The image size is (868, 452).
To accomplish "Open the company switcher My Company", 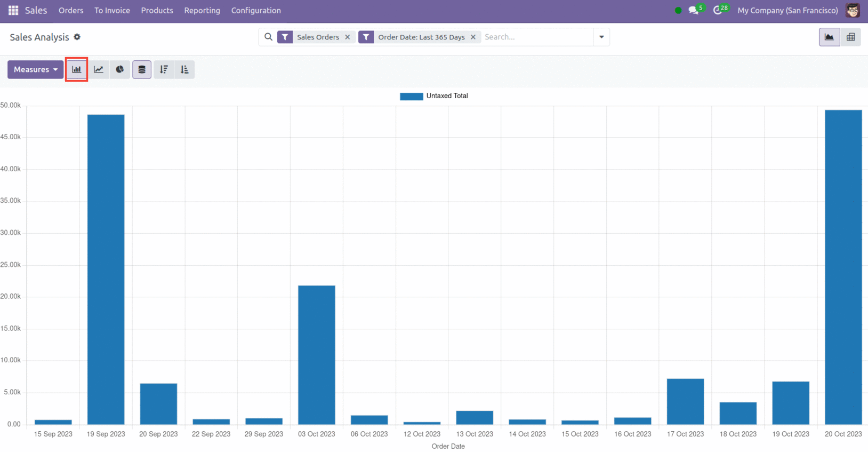I will pos(787,10).
